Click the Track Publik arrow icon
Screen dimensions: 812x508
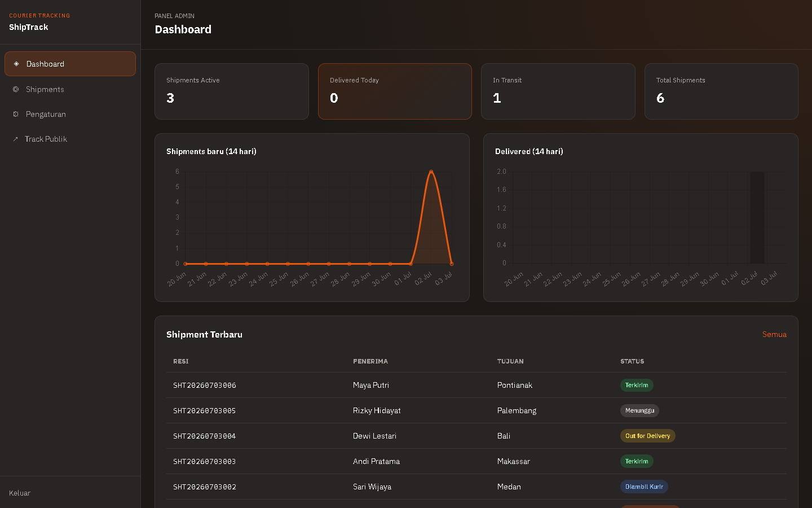pyautogui.click(x=15, y=139)
